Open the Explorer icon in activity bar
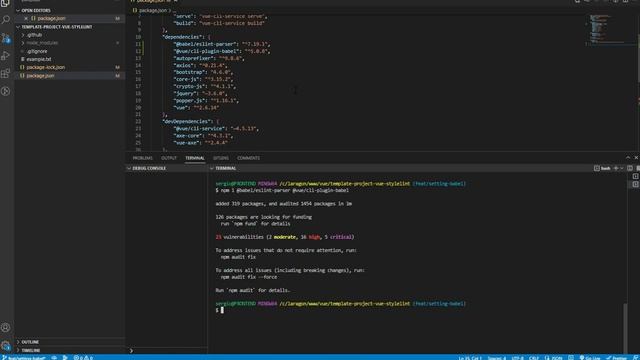Image resolution: width=640 pixels, height=360 pixels. [6, 3]
